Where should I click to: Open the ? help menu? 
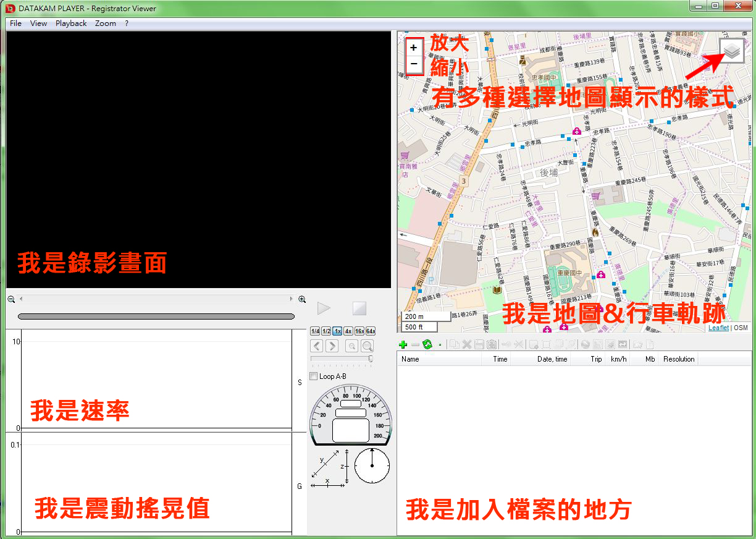127,23
